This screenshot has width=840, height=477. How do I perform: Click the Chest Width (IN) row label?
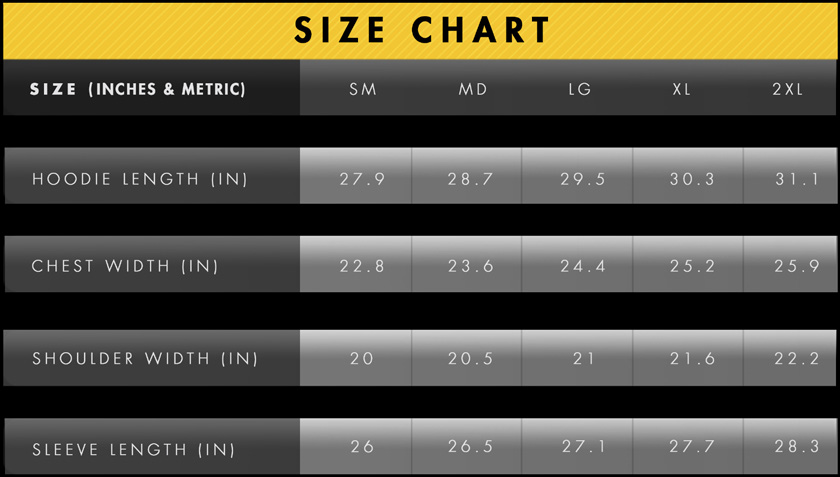coord(125,266)
